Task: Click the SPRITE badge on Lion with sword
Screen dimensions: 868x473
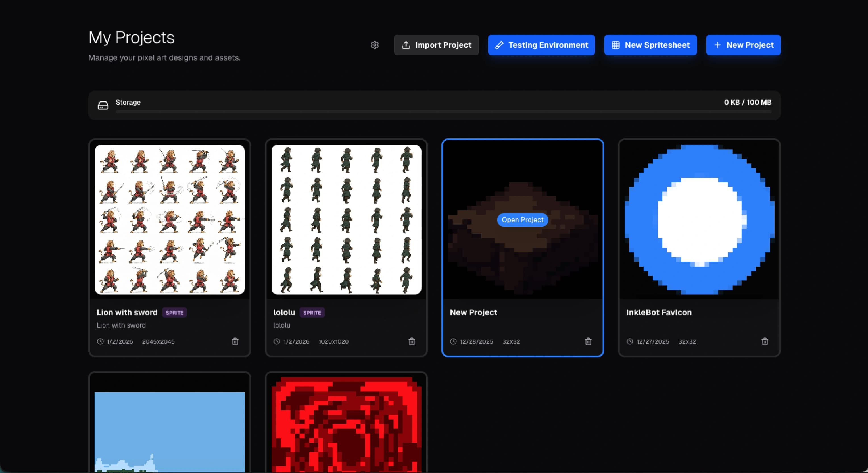Action: (175, 312)
